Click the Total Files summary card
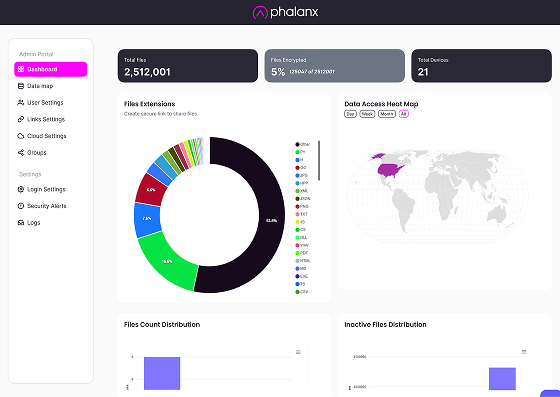 point(188,66)
